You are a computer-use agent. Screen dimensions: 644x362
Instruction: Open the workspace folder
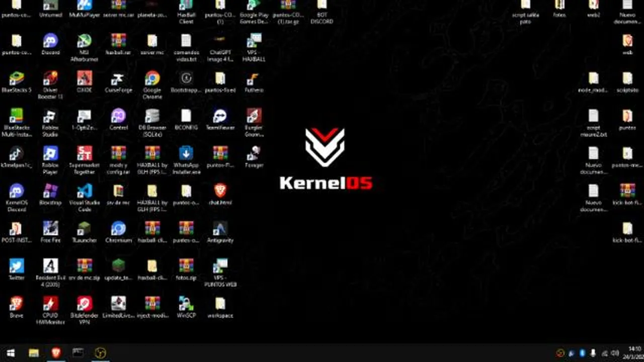[x=220, y=307]
